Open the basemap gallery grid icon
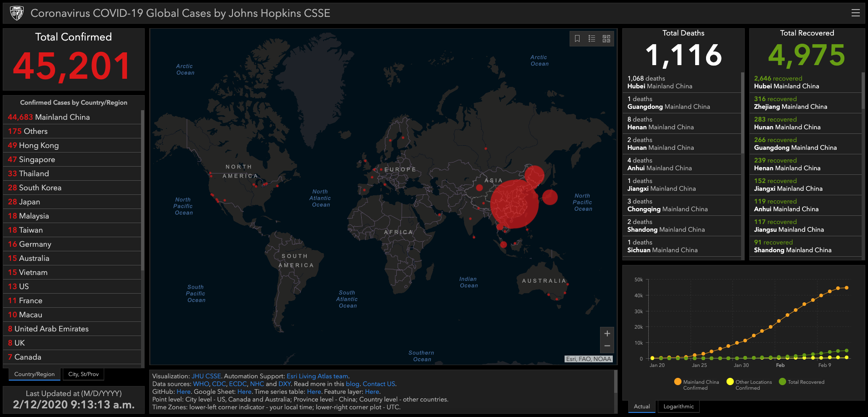 point(606,39)
